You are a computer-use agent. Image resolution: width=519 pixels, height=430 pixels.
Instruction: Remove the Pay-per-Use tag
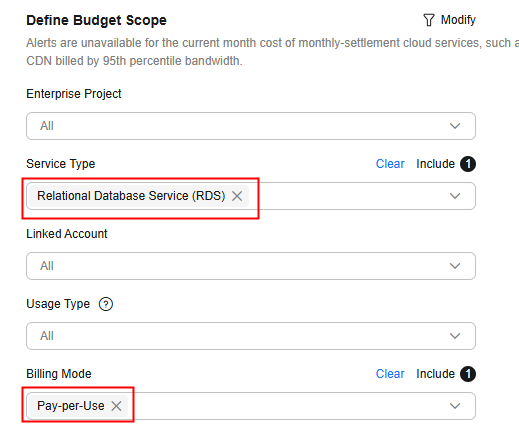click(x=116, y=406)
